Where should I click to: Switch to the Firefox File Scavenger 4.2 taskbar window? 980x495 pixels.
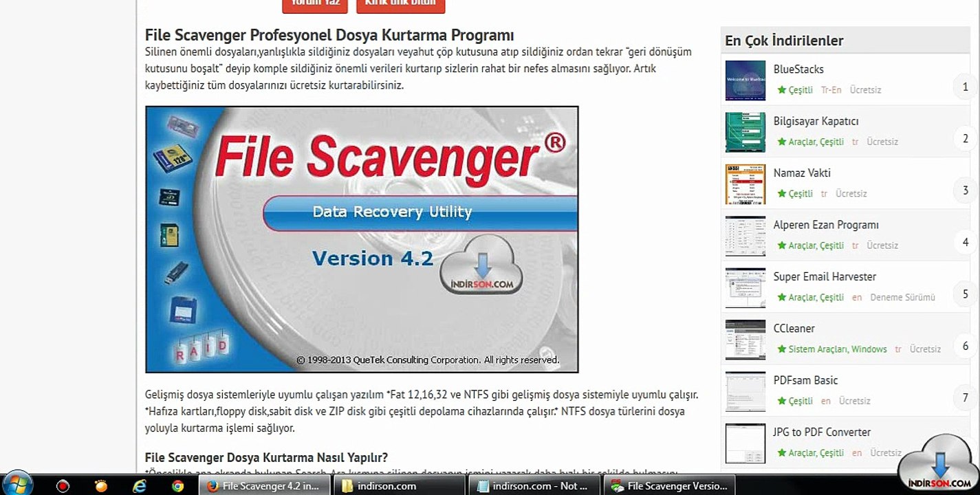pos(264,486)
